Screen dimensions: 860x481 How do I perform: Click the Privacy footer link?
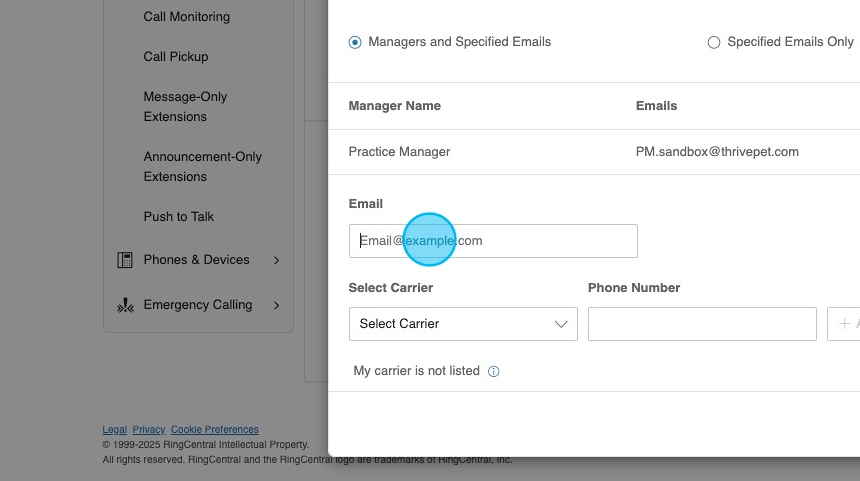pyautogui.click(x=149, y=430)
